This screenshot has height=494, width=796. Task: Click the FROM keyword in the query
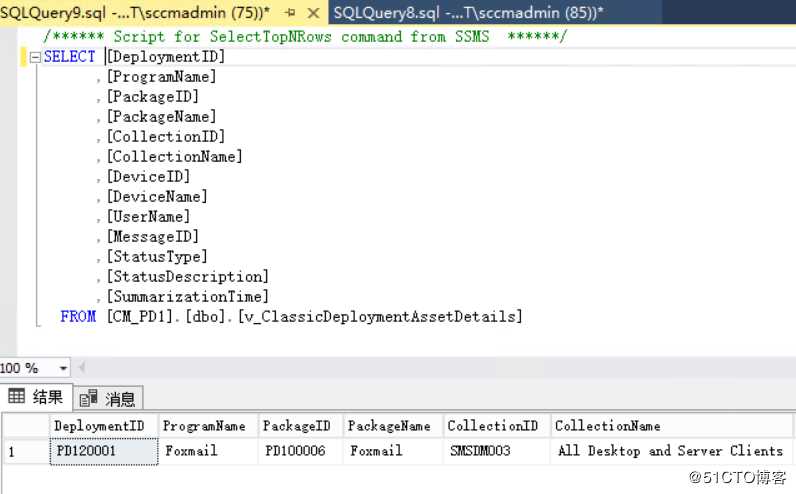tap(78, 317)
